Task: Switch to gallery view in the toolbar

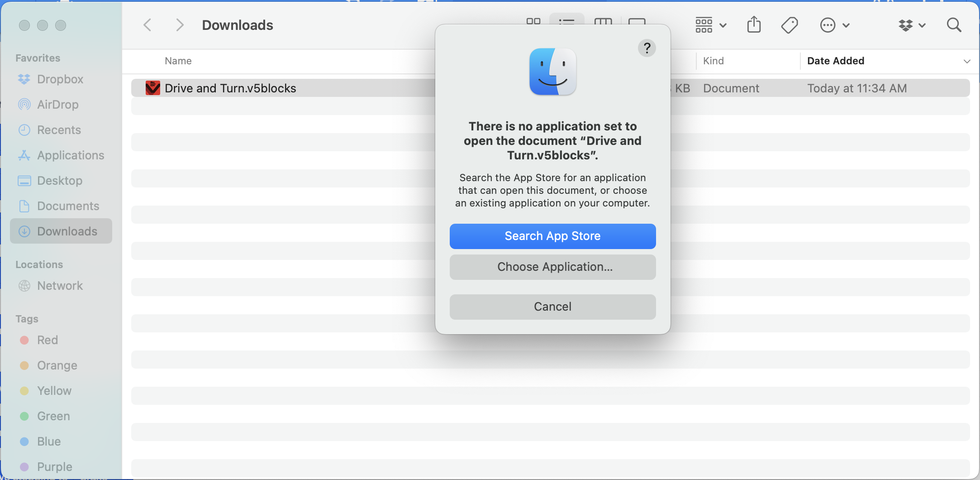Action: point(637,21)
